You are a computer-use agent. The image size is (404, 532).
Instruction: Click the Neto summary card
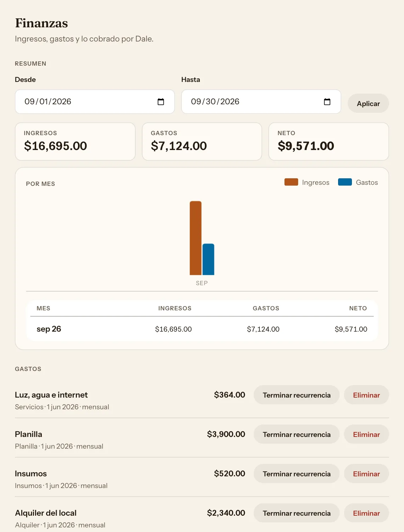[329, 142]
